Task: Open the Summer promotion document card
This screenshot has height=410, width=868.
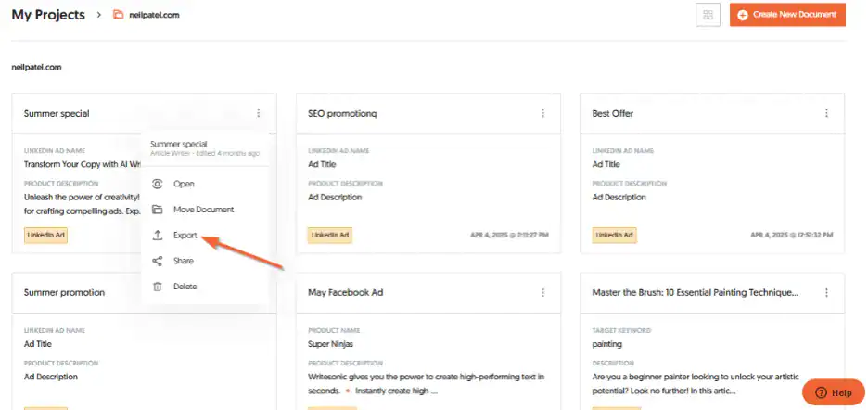Action: click(65, 292)
